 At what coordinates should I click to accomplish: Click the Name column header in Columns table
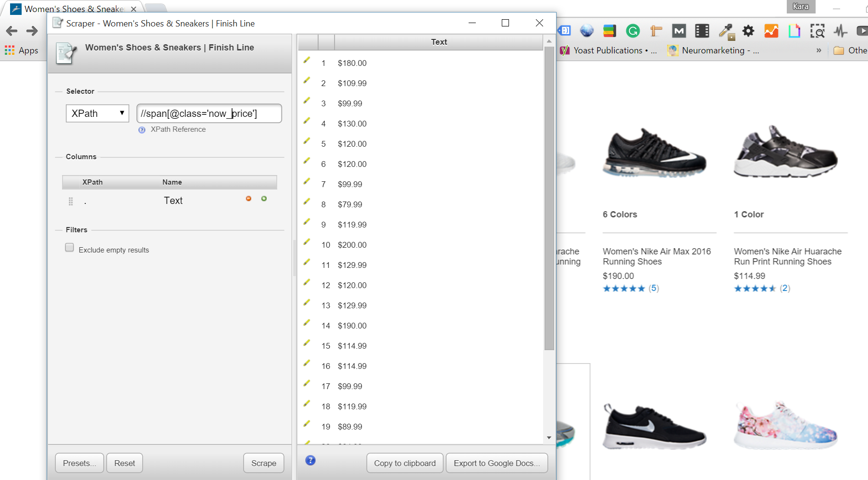tap(172, 182)
